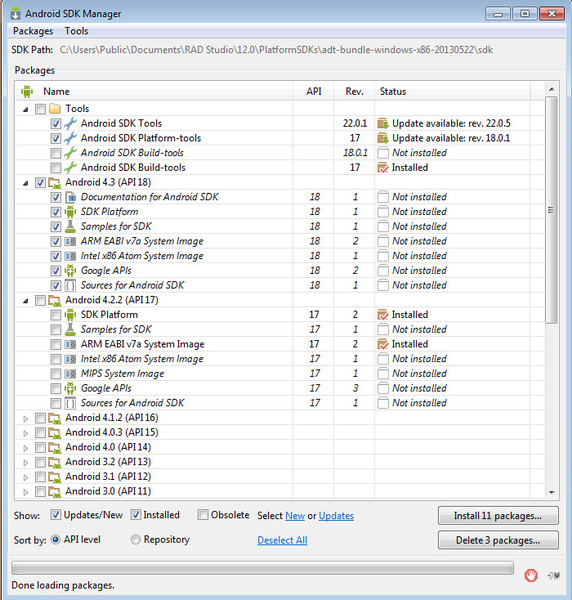Click the red stop hand icon

tap(531, 575)
